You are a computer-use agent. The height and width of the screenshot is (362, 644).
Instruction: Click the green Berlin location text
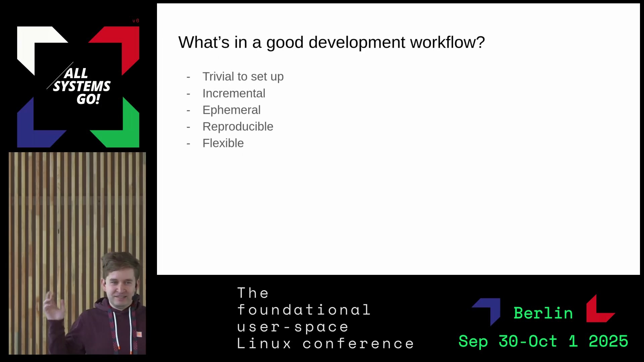pos(543,313)
